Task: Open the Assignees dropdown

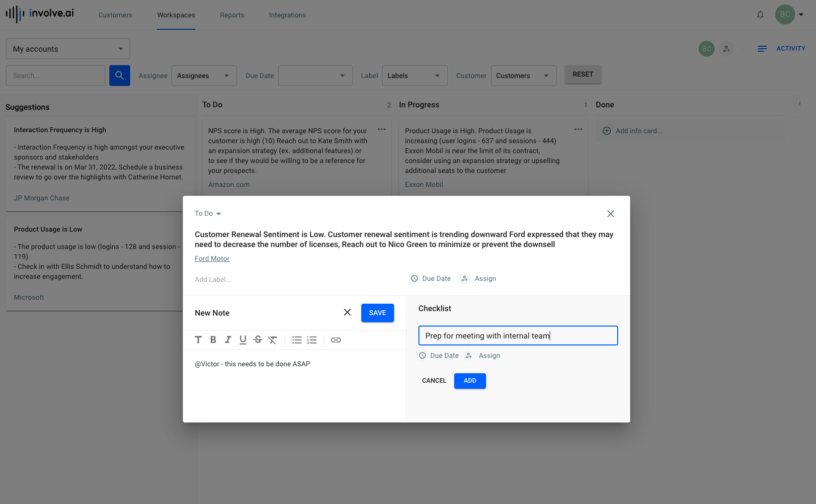Action: click(204, 76)
